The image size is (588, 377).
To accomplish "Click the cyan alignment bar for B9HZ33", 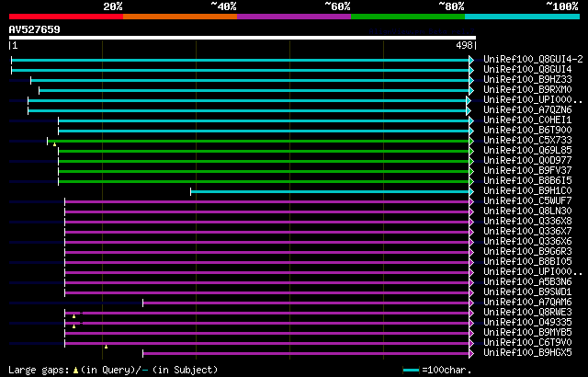I will [x=250, y=80].
